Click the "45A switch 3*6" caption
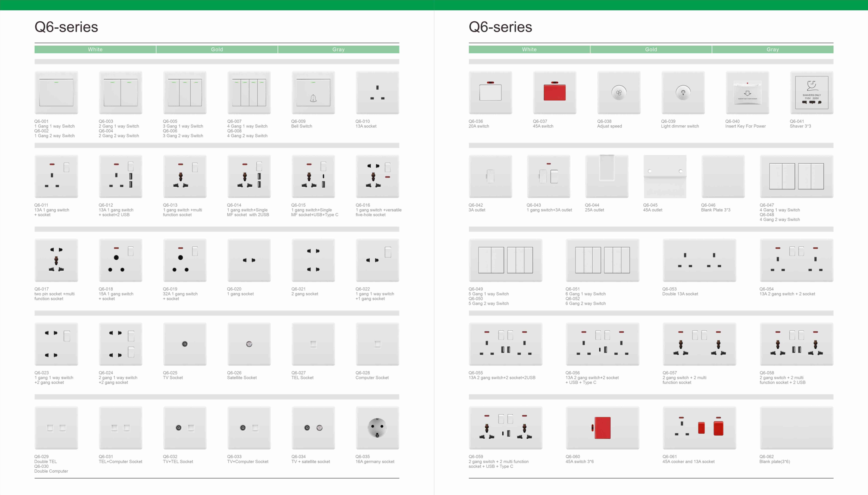This screenshot has height=495, width=868. click(x=579, y=462)
